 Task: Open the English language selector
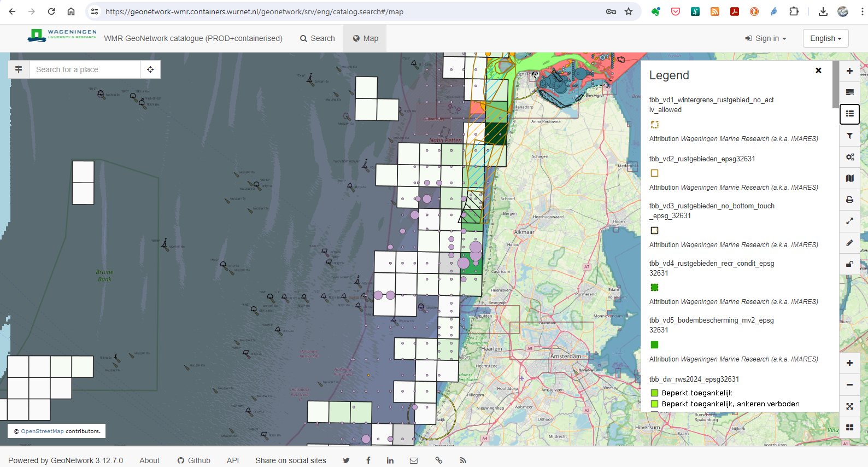pos(825,38)
